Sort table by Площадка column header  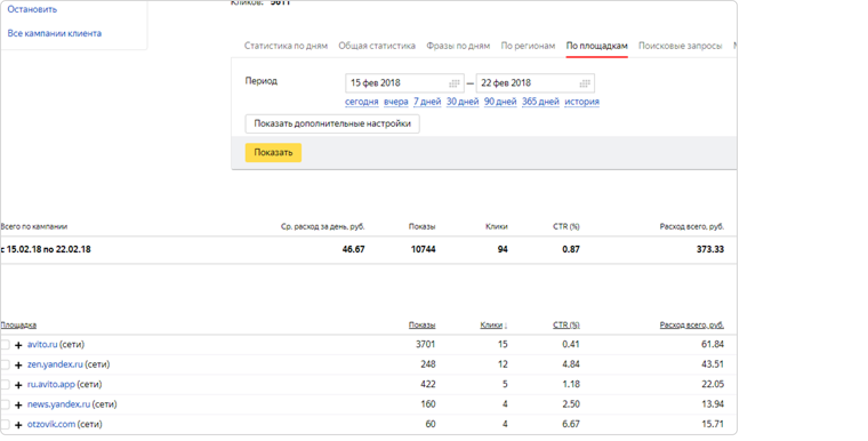(x=18, y=326)
